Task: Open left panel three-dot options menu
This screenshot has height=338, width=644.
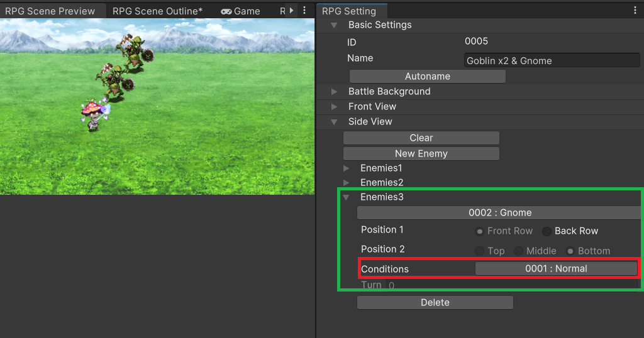Action: coord(304,10)
